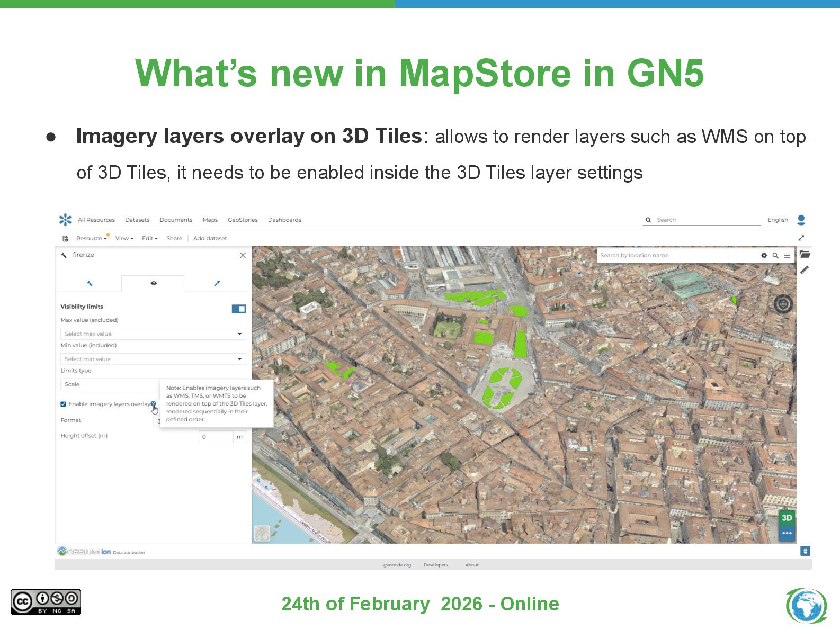The width and height of the screenshot is (840, 630).
Task: Click the Creative Commons license badge
Action: pyautogui.click(x=46, y=602)
